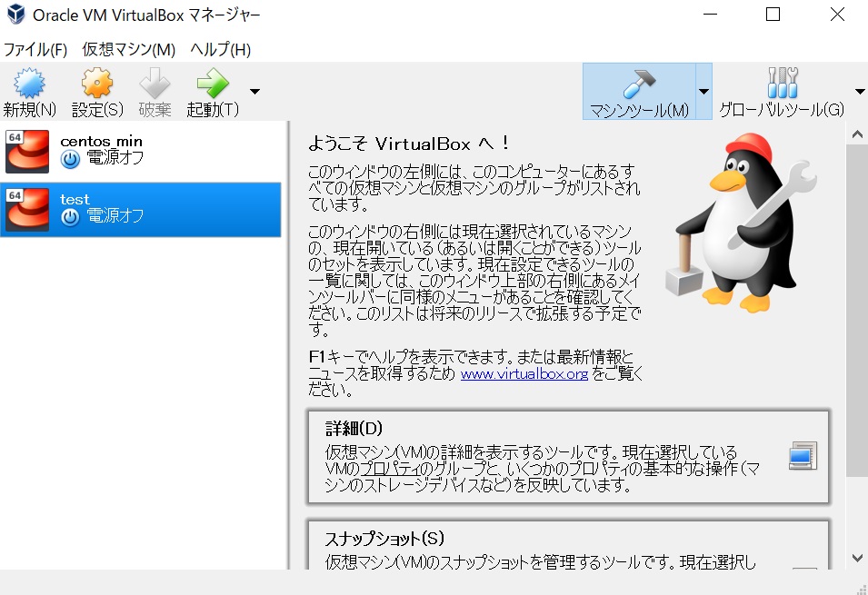Screen dimensions: 868x595
Task: Minimize the VirtualBox Manager window
Action: [710, 15]
